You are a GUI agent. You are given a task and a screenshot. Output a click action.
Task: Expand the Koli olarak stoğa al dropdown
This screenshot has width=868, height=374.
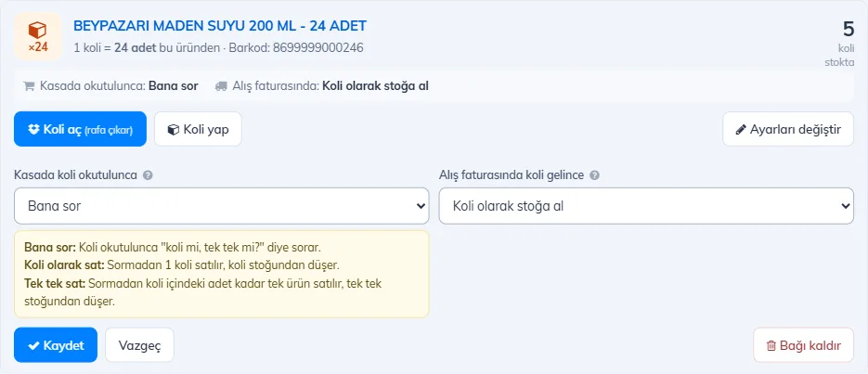point(646,206)
